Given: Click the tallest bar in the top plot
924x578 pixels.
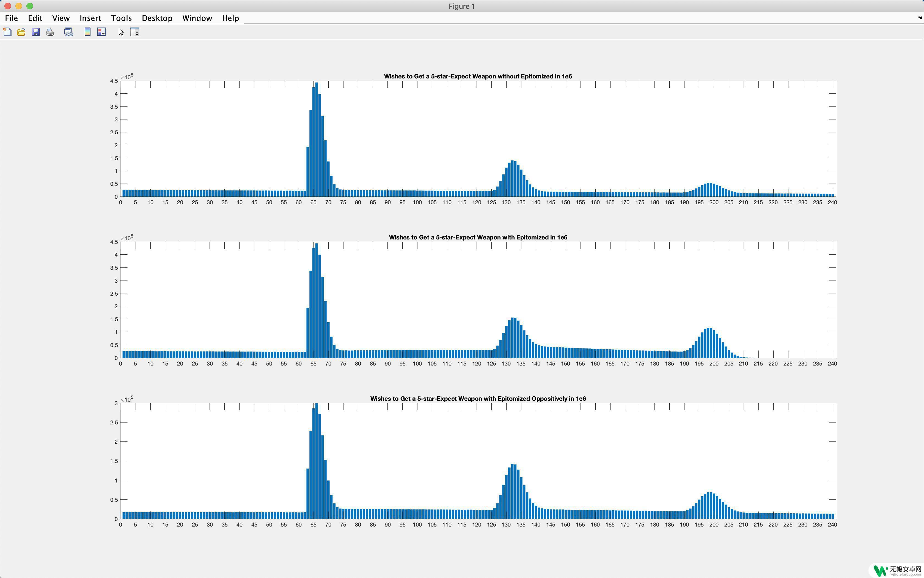Looking at the screenshot, I should 317,140.
